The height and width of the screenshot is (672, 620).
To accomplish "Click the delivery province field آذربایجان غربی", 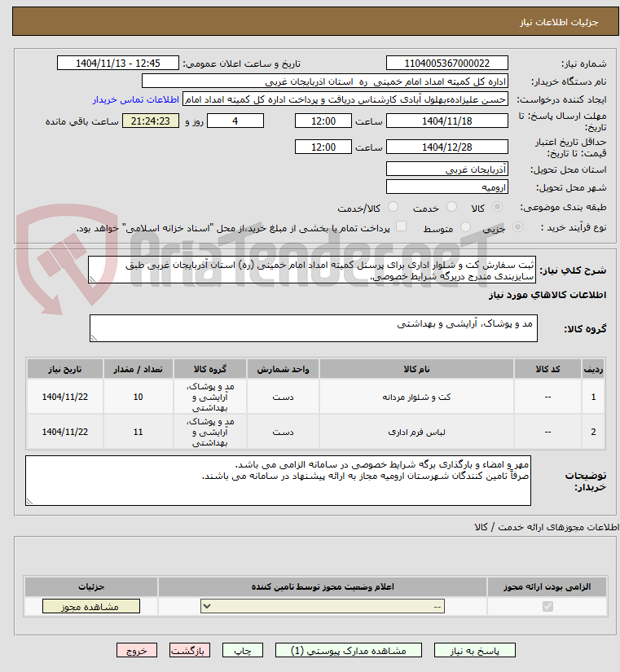I will (446, 169).
